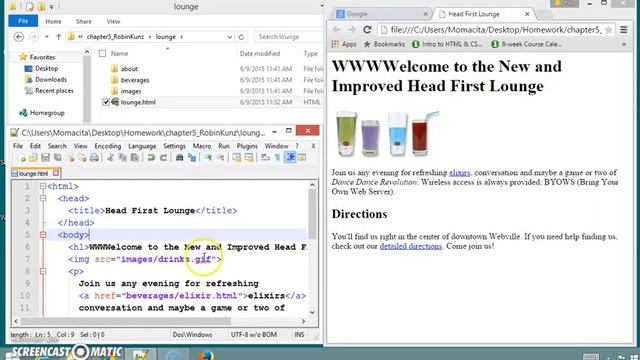This screenshot has width=640, height=360.
Task: Click the Search lounge box
Action: [288, 37]
